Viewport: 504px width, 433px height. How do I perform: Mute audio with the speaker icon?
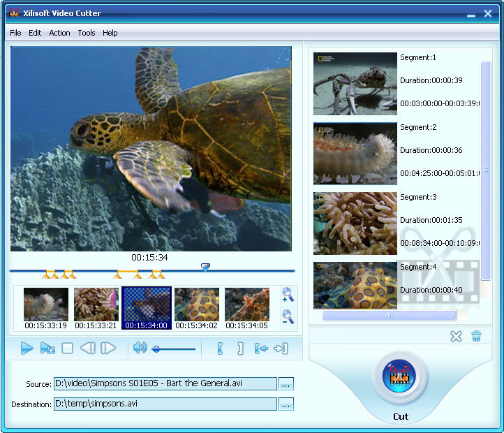point(140,348)
